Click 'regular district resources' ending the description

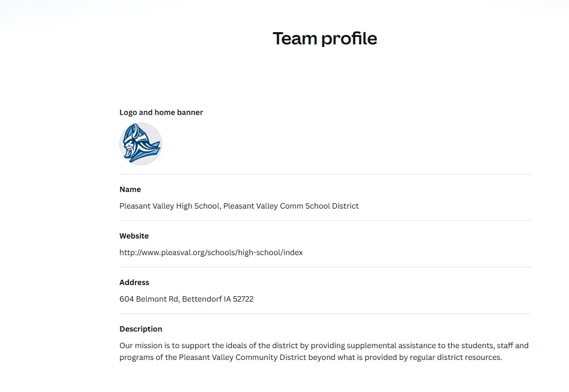[456, 357]
